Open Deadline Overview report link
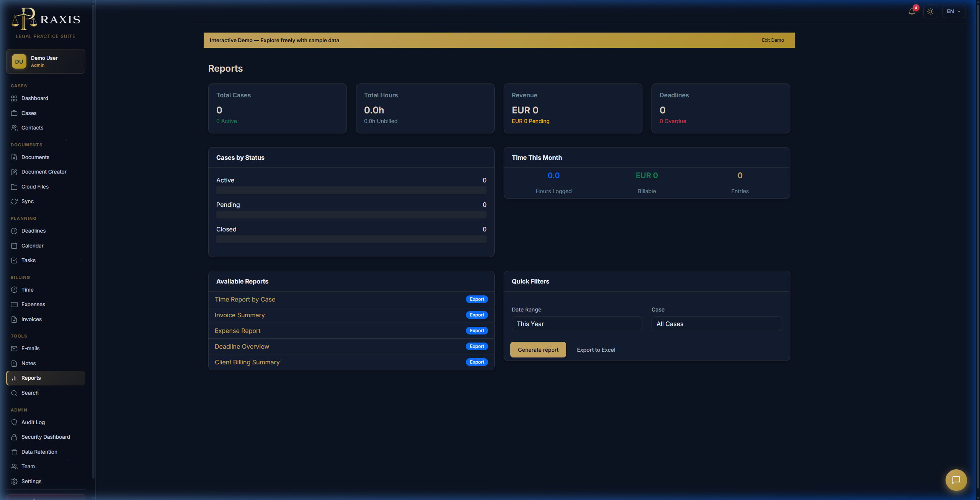 click(242, 346)
